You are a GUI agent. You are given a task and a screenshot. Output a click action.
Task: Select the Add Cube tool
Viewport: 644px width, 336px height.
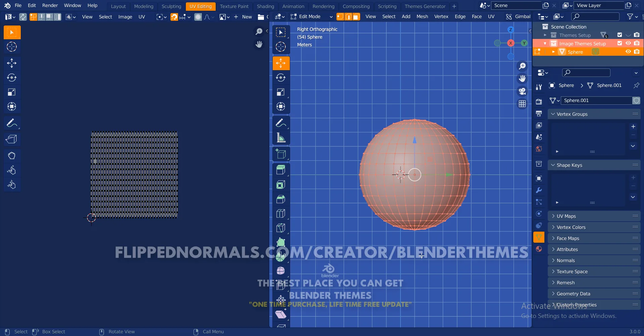pyautogui.click(x=281, y=153)
